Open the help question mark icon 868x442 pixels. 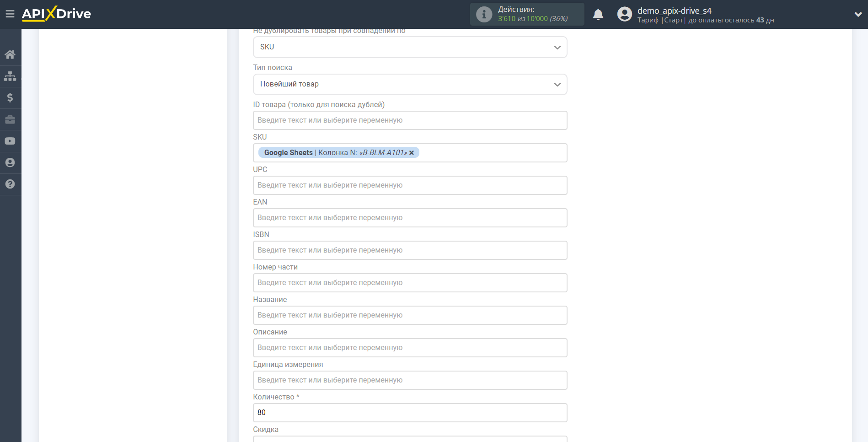pyautogui.click(x=10, y=184)
